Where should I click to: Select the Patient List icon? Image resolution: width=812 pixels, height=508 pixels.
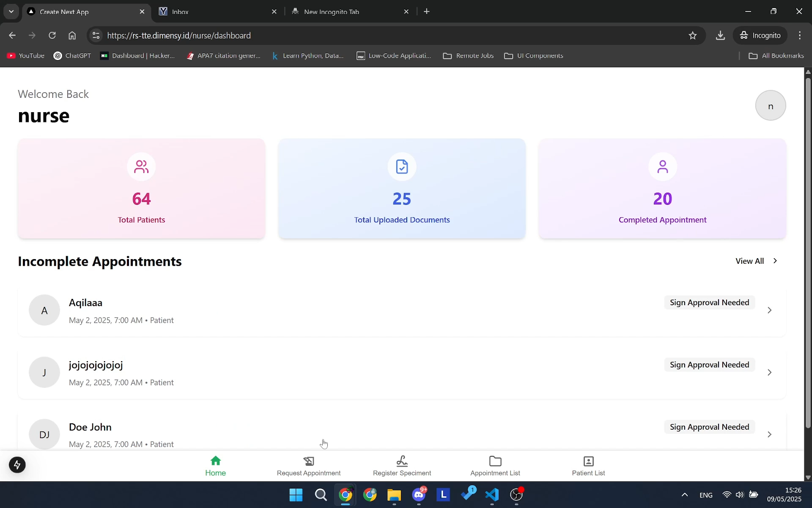(588, 466)
